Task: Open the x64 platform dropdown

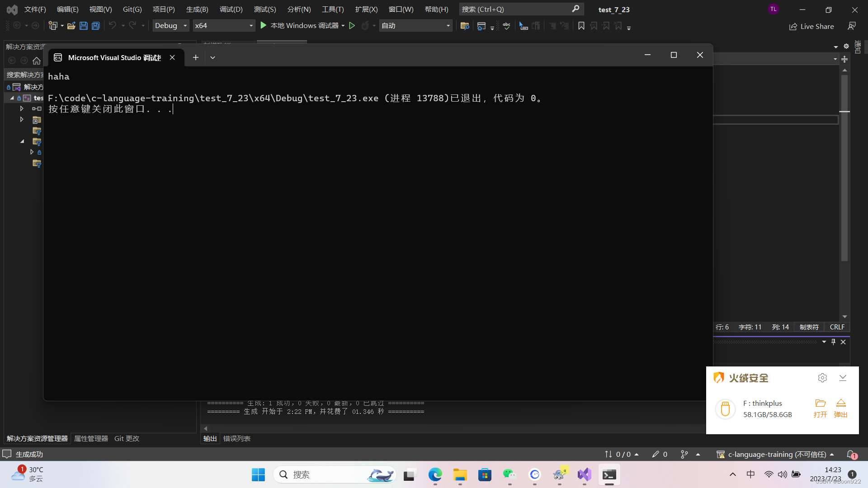Action: click(x=250, y=25)
